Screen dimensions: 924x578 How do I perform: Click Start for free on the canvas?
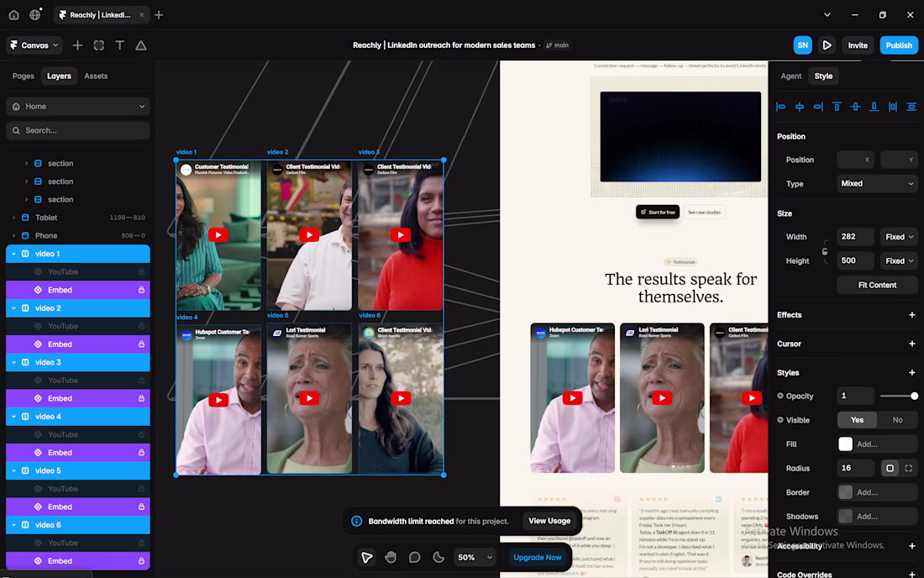[x=658, y=212]
